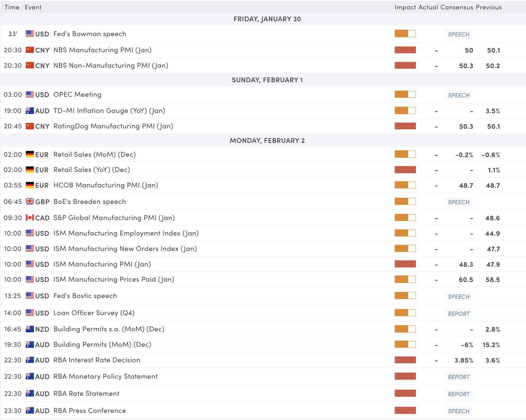Image resolution: width=526 pixels, height=420 pixels.
Task: Click the US flag beside ISM Manufacturing PMI (Jan)
Action: coord(30,264)
